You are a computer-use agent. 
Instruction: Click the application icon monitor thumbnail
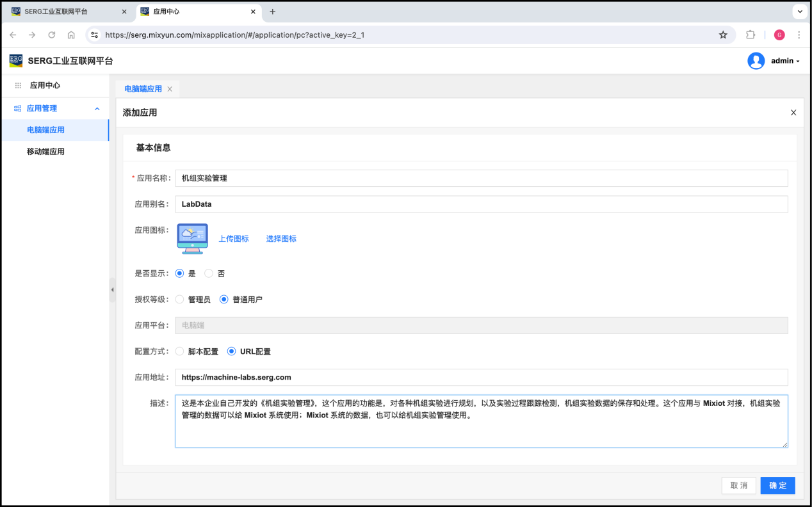(x=192, y=239)
